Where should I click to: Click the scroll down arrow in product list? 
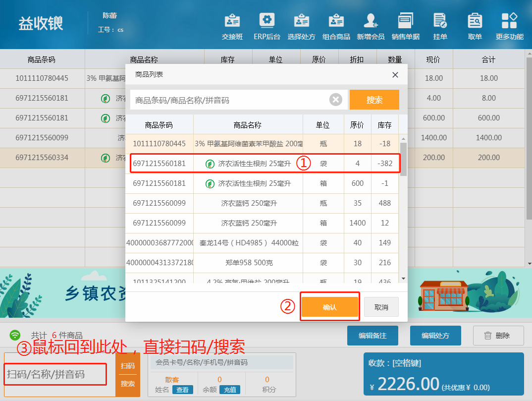tap(403, 279)
